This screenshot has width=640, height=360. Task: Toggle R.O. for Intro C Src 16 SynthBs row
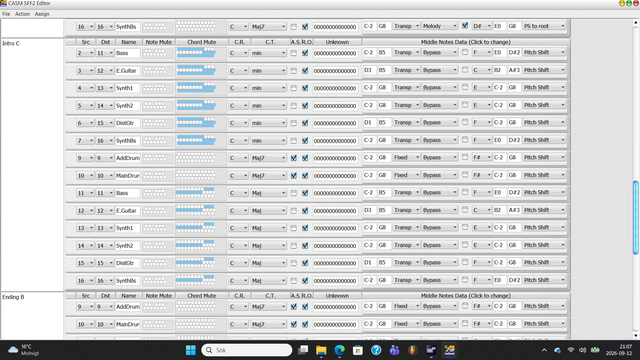click(x=305, y=281)
